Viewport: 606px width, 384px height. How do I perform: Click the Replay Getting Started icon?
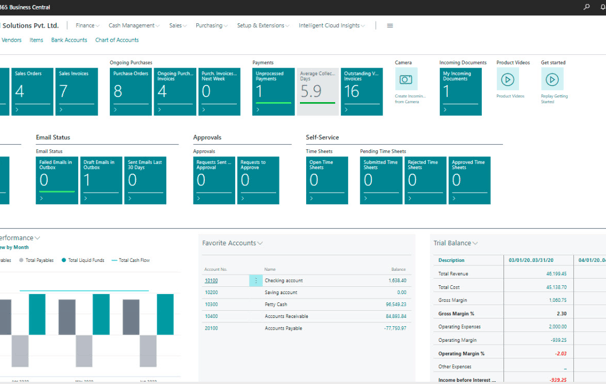[x=552, y=79]
